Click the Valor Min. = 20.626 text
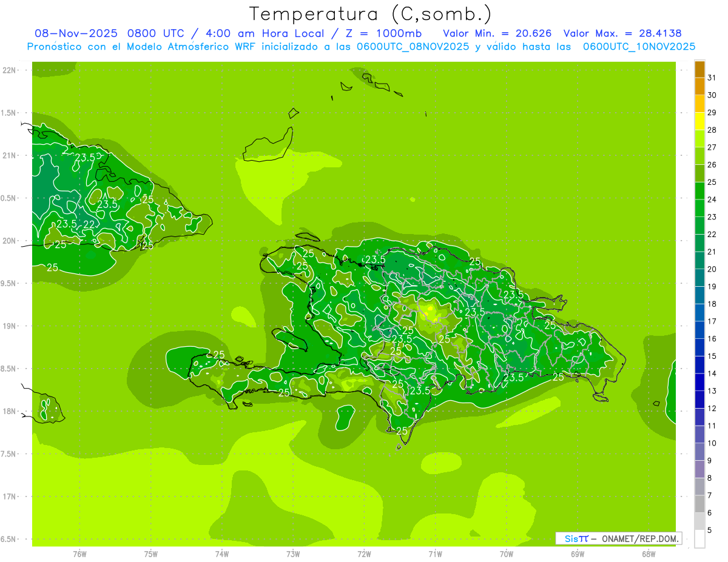728x562 pixels. click(497, 33)
